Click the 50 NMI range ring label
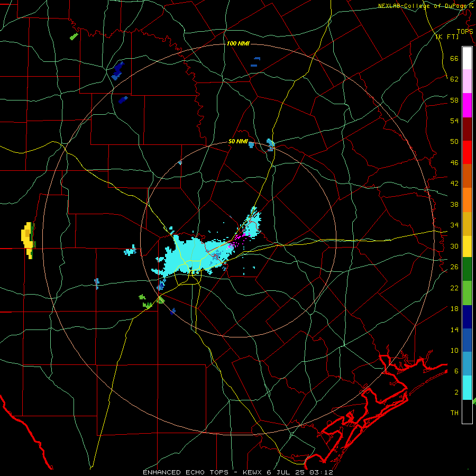Image resolution: width=476 pixels, height=476 pixels. pos(238,141)
